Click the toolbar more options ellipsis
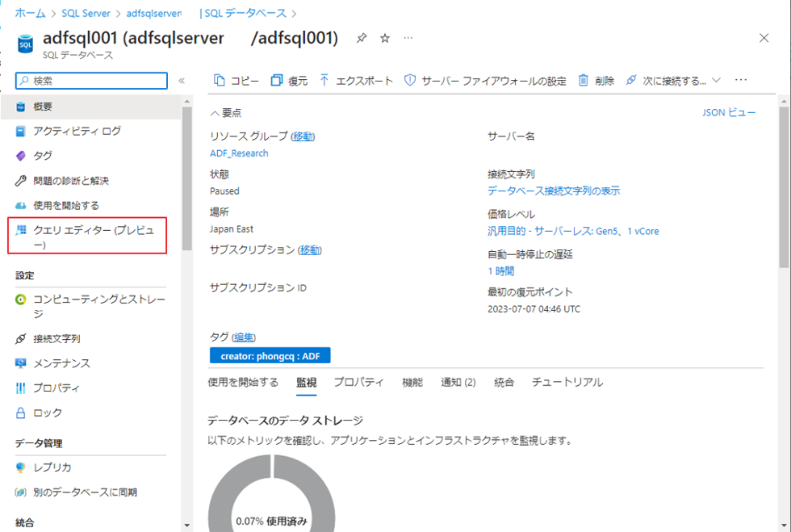791x532 pixels. tap(741, 81)
